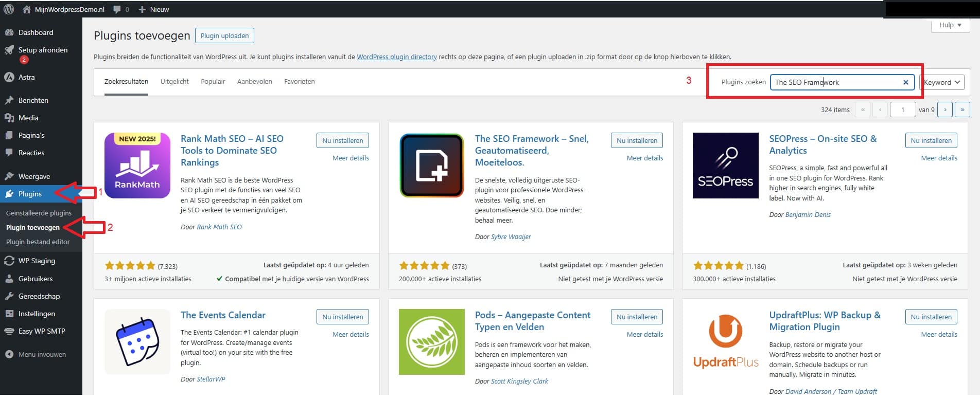Open Geïnstalleerde plugins submenu item
This screenshot has height=401, width=980.
point(39,213)
